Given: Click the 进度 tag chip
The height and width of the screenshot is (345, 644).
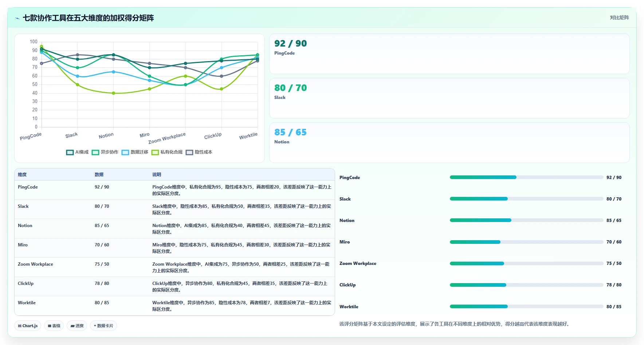Looking at the screenshot, I should [x=77, y=326].
